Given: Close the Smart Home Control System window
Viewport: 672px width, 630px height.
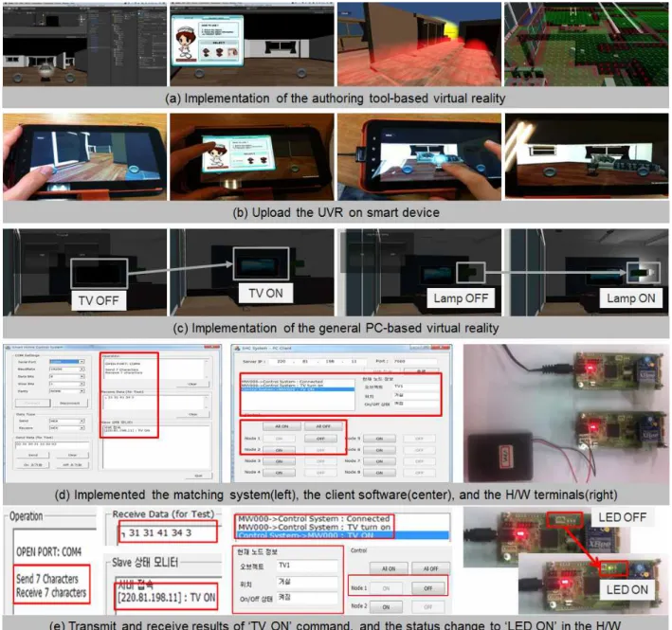Looking at the screenshot, I should click(213, 348).
